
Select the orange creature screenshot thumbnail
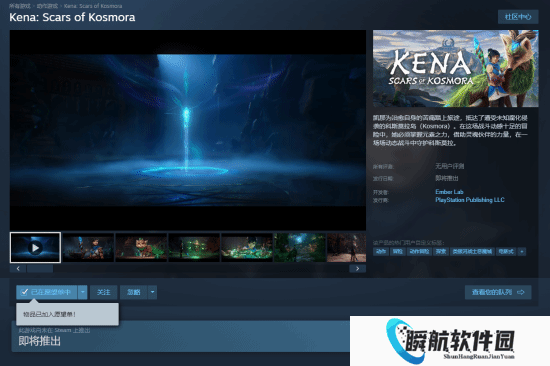(141, 247)
